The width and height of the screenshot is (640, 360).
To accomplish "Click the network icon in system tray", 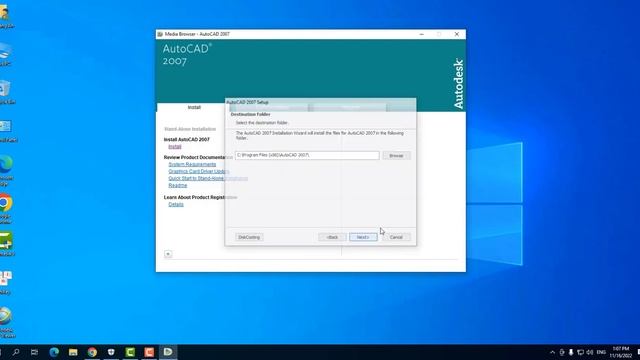I will click(x=580, y=352).
